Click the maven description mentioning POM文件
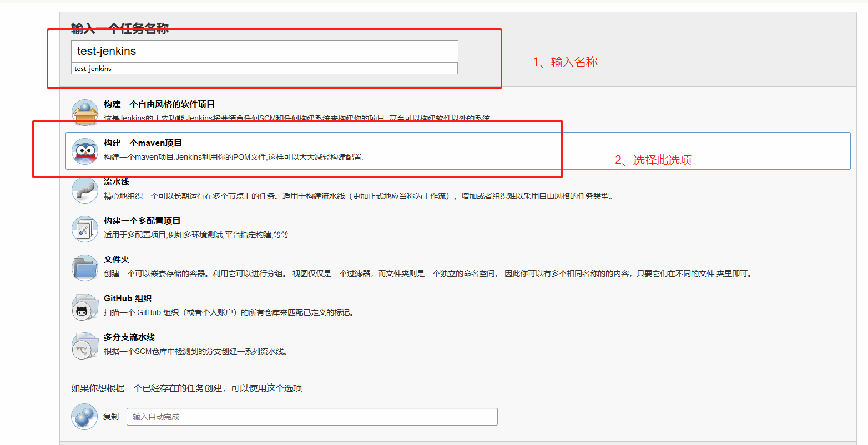The width and height of the screenshot is (868, 445). tap(234, 157)
